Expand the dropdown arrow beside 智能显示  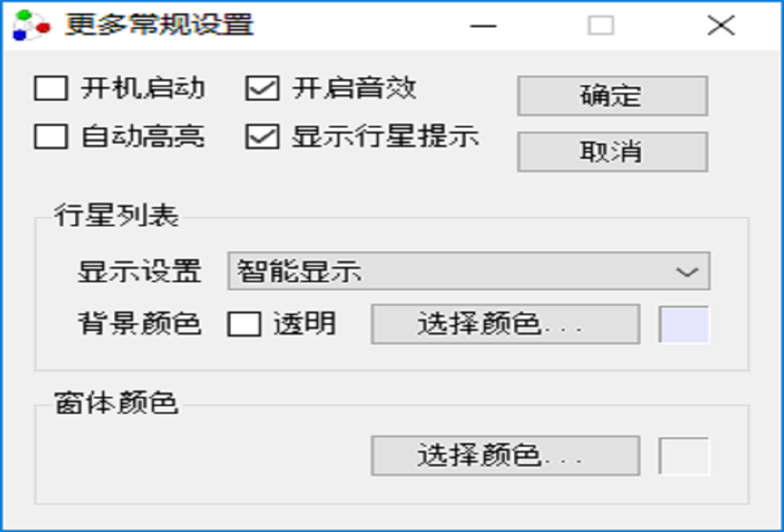tap(687, 272)
